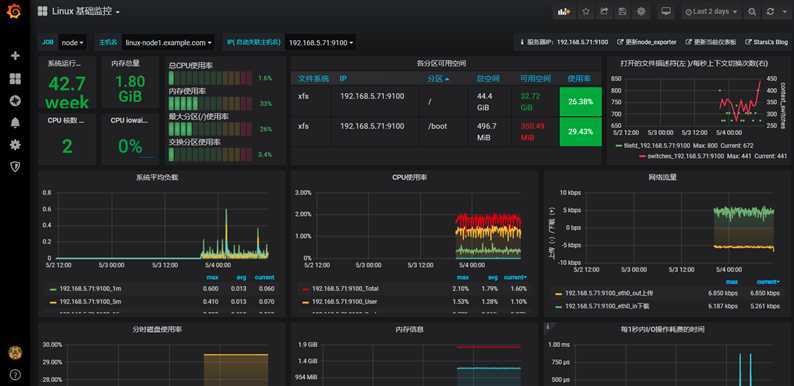Click the 29.43% usage cell
Image resolution: width=794 pixels, height=386 pixels.
pos(580,132)
